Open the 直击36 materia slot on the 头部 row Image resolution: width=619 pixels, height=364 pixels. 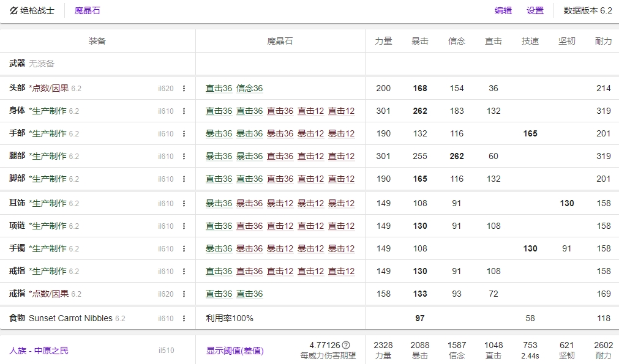point(219,87)
